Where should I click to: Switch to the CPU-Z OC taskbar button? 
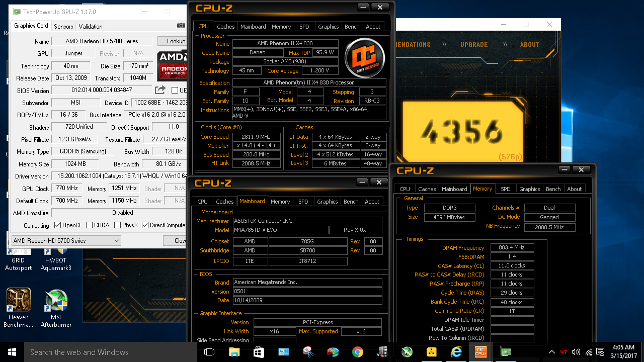(x=480, y=352)
